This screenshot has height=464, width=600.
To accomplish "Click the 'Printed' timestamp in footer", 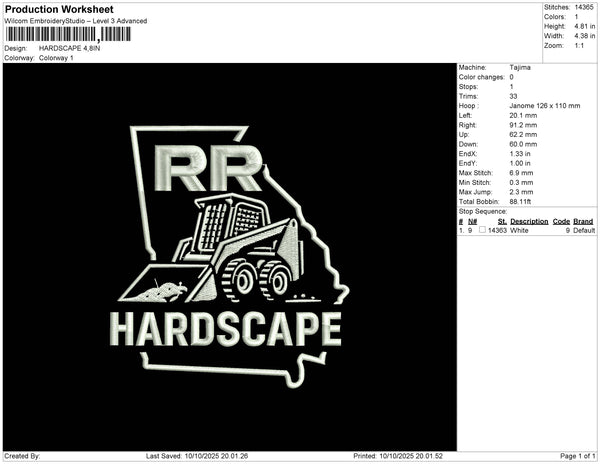I will (398, 456).
